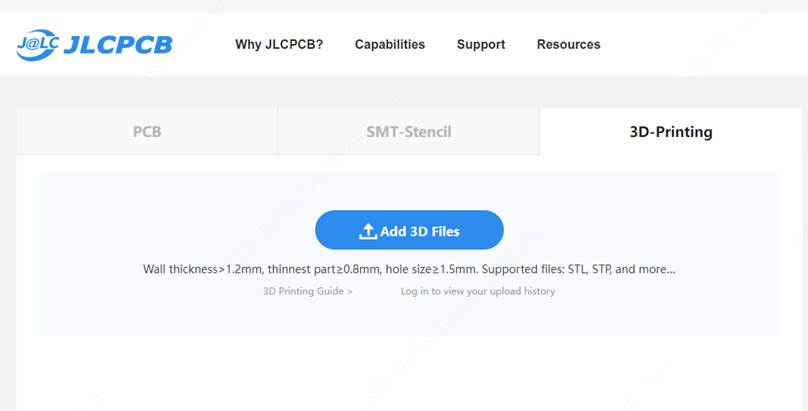Select the 3D-Printing tab
The width and height of the screenshot is (808, 411).
pyautogui.click(x=671, y=131)
